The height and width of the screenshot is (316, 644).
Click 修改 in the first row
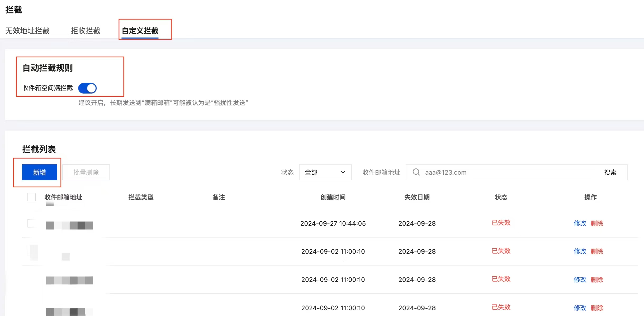[x=580, y=223]
